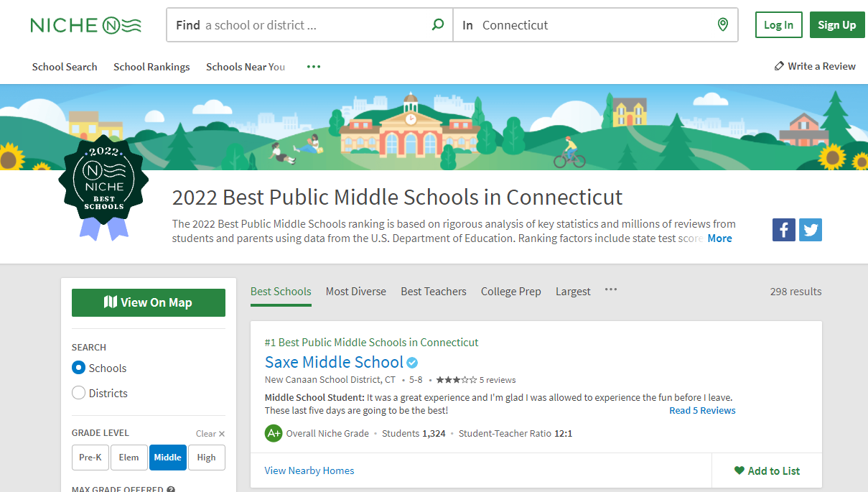Toggle Middle grade level filter
This screenshot has width=868, height=492.
(168, 458)
